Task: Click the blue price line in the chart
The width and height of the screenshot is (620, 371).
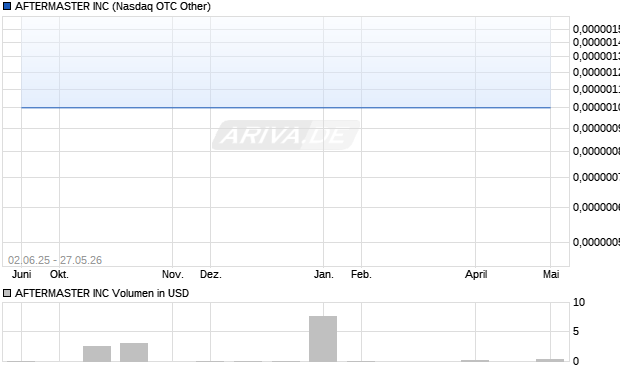Action: point(286,107)
